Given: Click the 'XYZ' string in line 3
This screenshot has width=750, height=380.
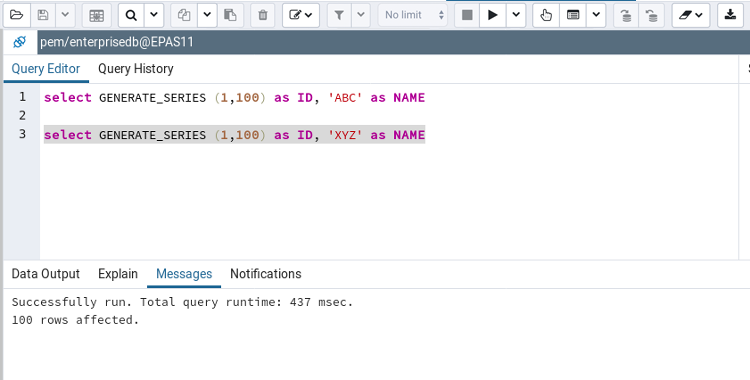Looking at the screenshot, I should (x=345, y=135).
